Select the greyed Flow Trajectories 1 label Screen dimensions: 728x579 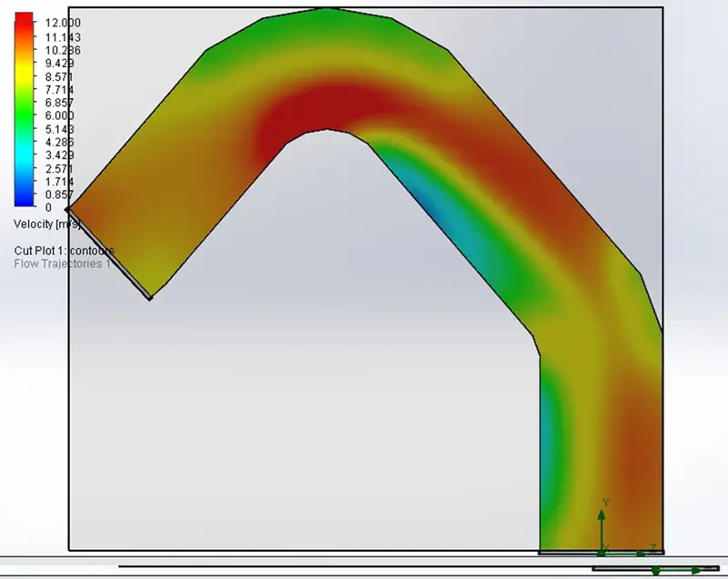(x=62, y=264)
